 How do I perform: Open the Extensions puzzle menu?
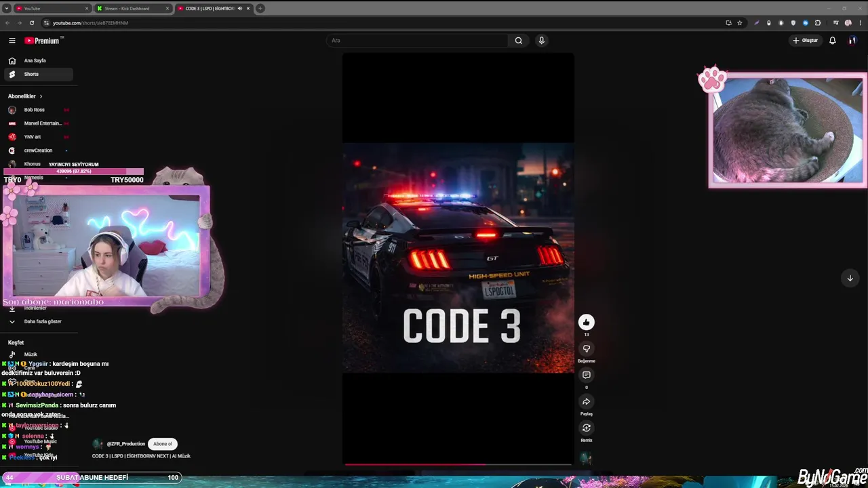[x=818, y=23]
